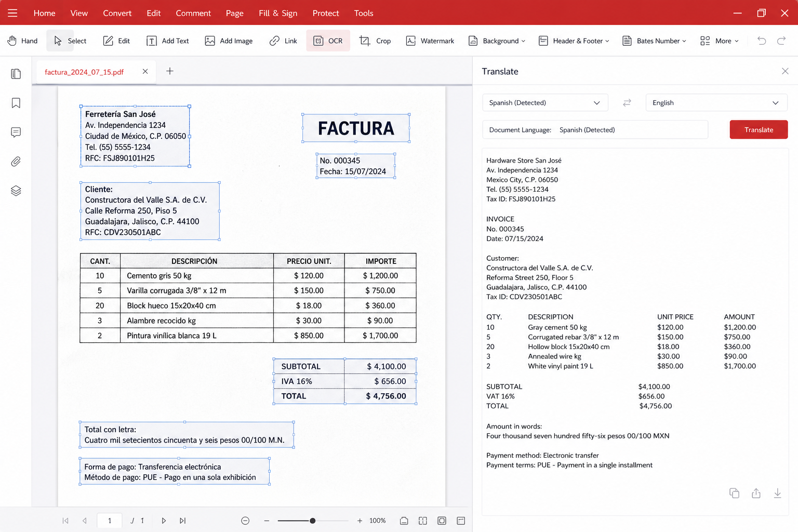
Task: Click the Undo arrow icon
Action: 762,41
